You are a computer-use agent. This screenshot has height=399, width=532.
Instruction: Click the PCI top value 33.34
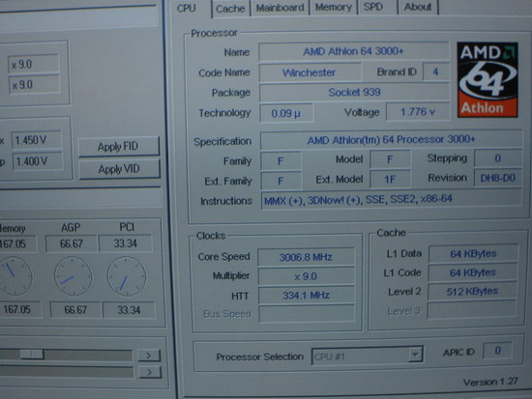[126, 243]
